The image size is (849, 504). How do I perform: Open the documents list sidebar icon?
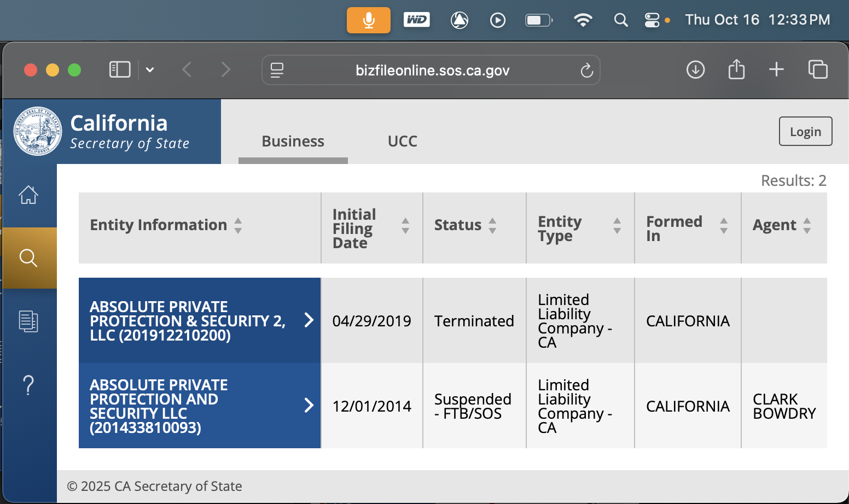[28, 321]
